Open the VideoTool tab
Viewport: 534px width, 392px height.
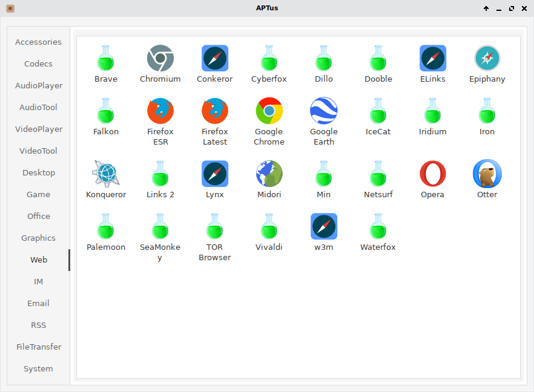[39, 151]
